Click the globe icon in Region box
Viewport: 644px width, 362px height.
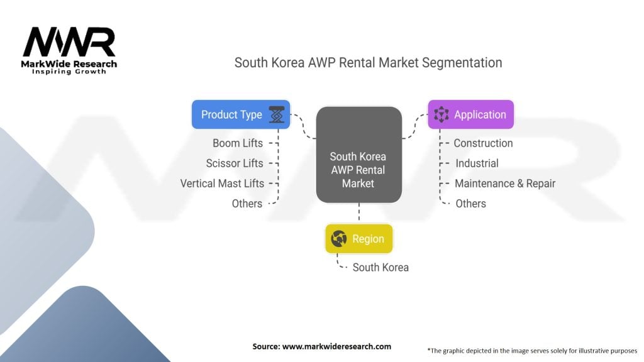coord(340,239)
